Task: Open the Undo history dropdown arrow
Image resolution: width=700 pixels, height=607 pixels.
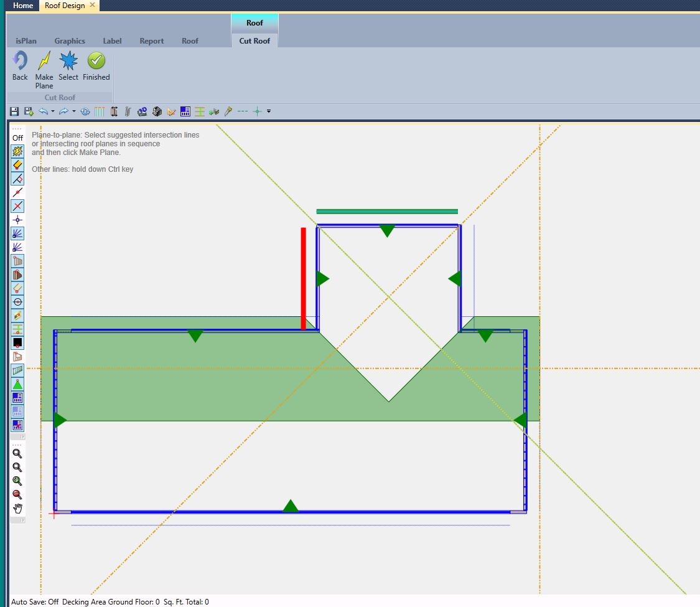Action: (53, 111)
